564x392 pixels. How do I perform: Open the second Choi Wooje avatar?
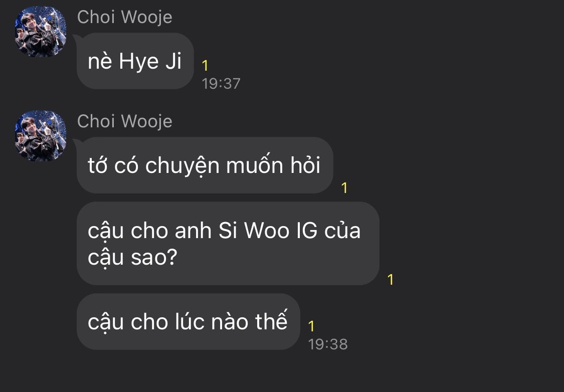[x=40, y=136]
